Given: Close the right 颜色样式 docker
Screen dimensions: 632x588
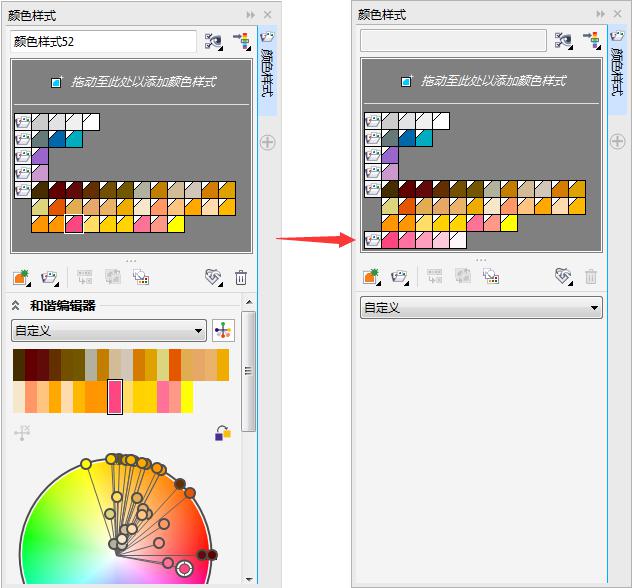Looking at the screenshot, I should tap(617, 14).
